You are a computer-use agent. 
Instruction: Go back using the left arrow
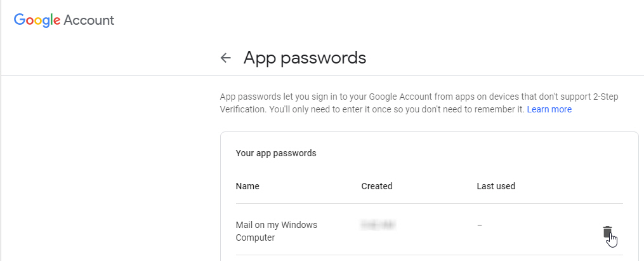(x=225, y=58)
